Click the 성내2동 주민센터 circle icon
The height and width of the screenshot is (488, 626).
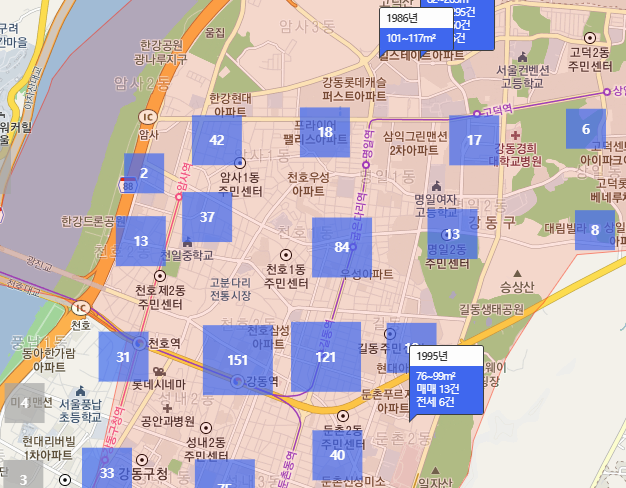coord(206,428)
